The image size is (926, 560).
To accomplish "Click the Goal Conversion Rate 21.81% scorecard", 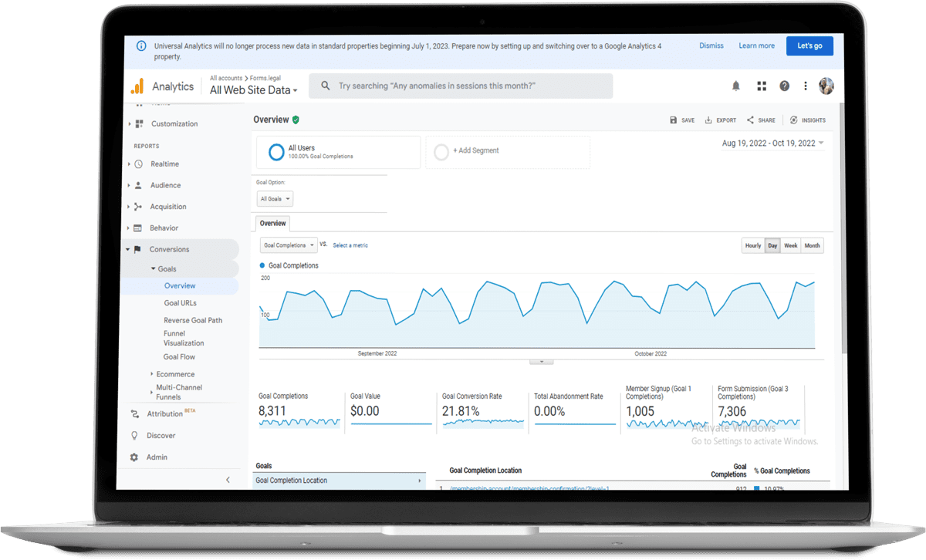I will click(483, 410).
